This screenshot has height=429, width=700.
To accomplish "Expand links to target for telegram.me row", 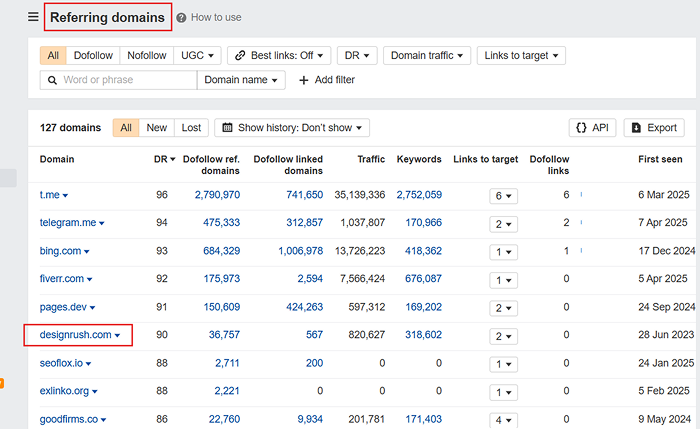I will coord(504,224).
